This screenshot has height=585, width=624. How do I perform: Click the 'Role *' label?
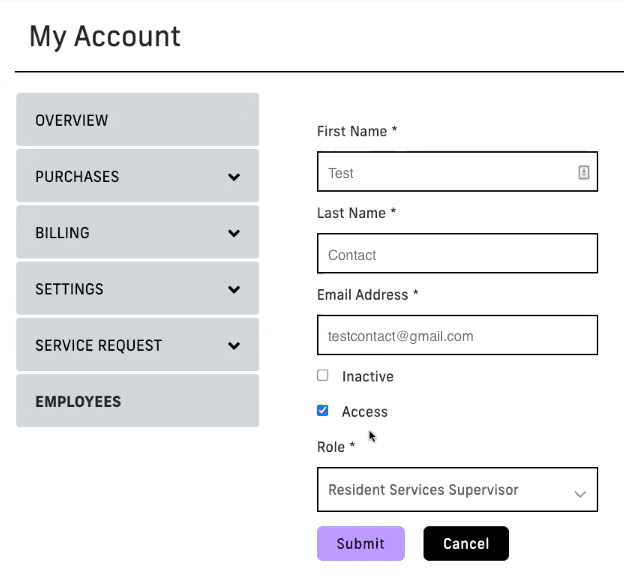[336, 447]
